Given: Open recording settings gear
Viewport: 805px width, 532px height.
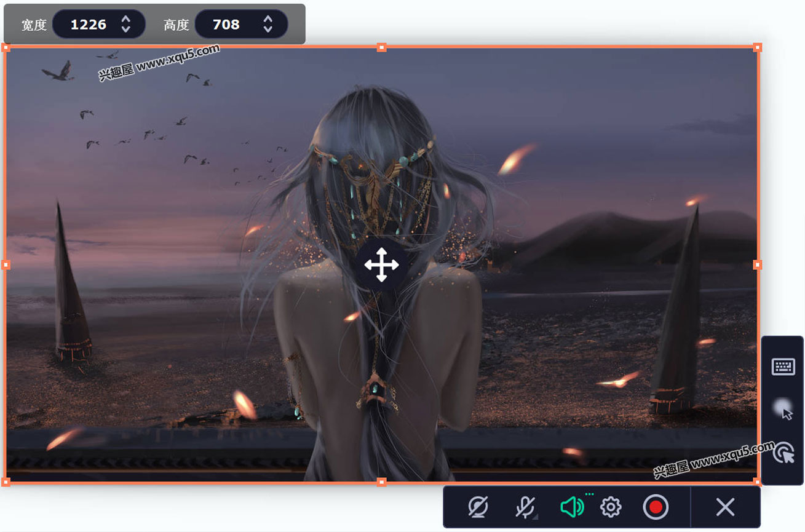Looking at the screenshot, I should pyautogui.click(x=611, y=507).
